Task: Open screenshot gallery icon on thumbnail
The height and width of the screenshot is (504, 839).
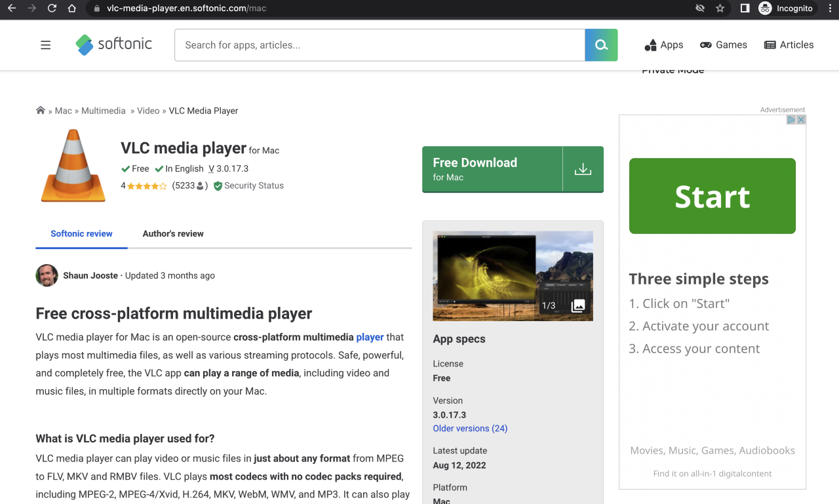Action: tap(578, 305)
